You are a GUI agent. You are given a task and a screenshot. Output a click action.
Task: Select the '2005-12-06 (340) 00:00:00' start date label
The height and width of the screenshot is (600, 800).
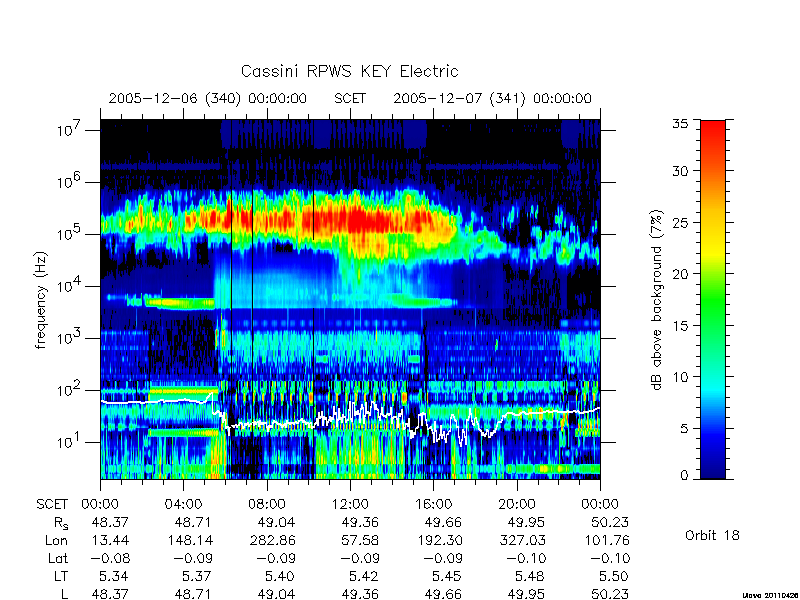pyautogui.click(x=208, y=98)
